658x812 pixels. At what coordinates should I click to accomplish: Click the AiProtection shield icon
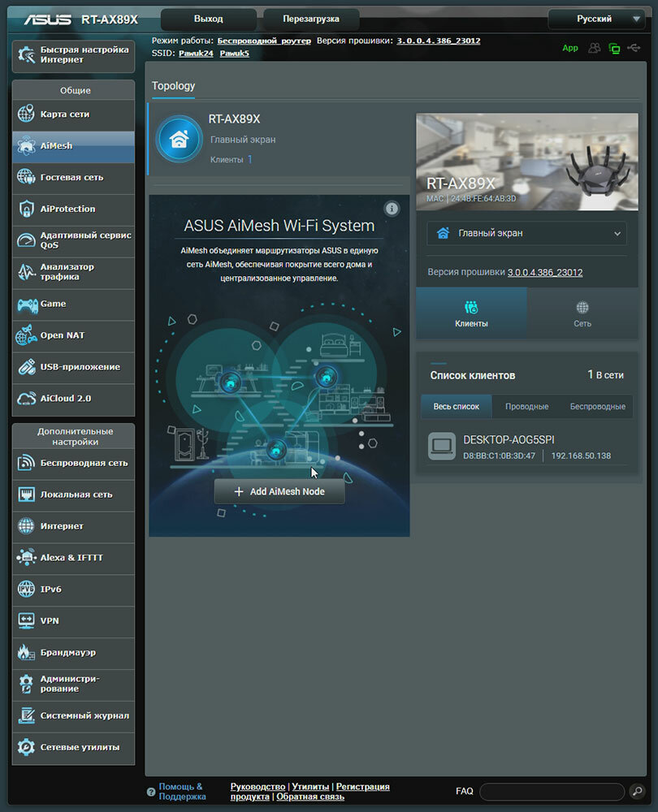(26, 209)
